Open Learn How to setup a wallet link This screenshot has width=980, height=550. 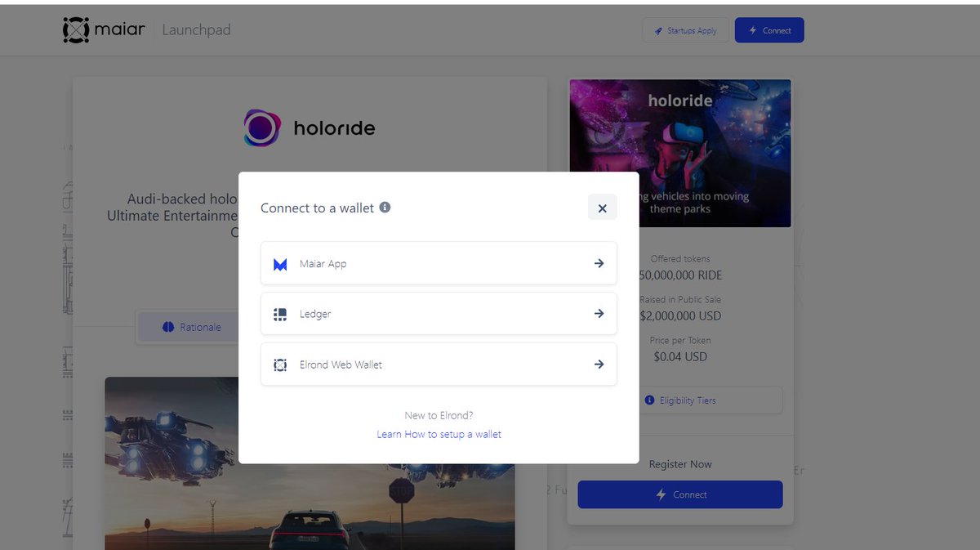click(439, 434)
